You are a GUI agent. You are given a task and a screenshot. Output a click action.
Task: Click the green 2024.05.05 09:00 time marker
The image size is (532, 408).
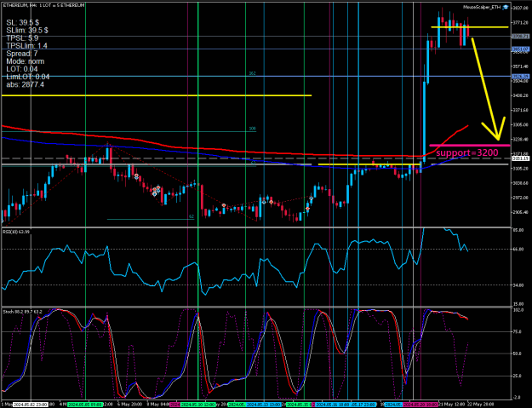(85, 405)
